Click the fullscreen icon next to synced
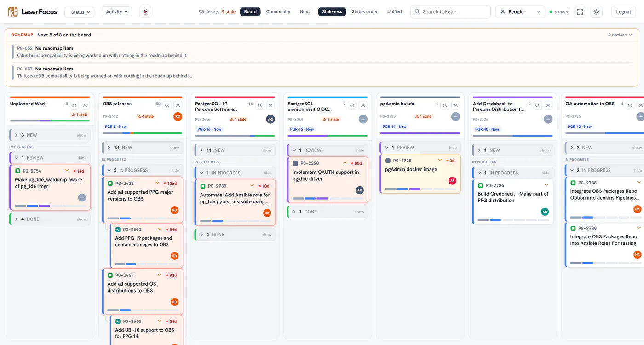Viewport: 644px width, 345px height. click(580, 12)
